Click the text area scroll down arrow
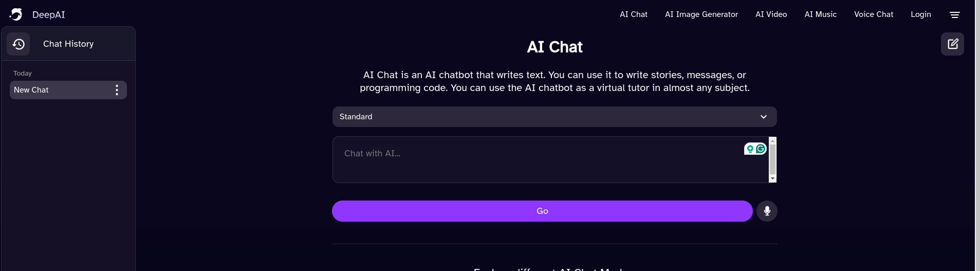Image resolution: width=980 pixels, height=271 pixels. point(772,178)
